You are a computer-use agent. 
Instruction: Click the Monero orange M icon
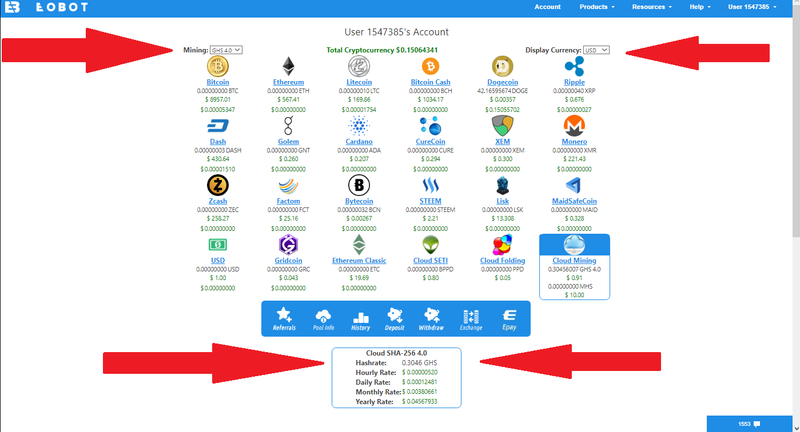(574, 126)
